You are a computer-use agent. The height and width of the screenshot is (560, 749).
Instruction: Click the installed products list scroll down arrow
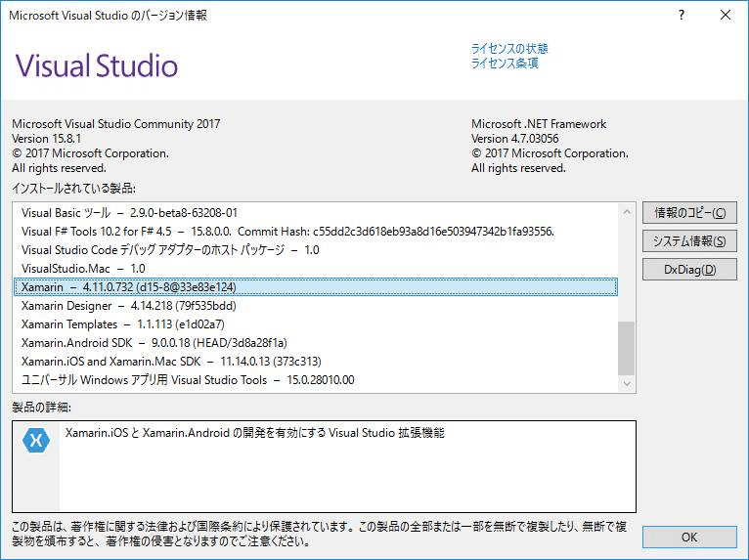(x=626, y=383)
